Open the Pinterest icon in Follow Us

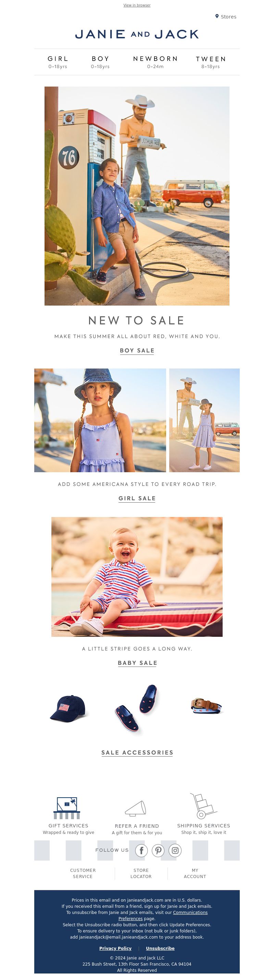click(x=158, y=850)
